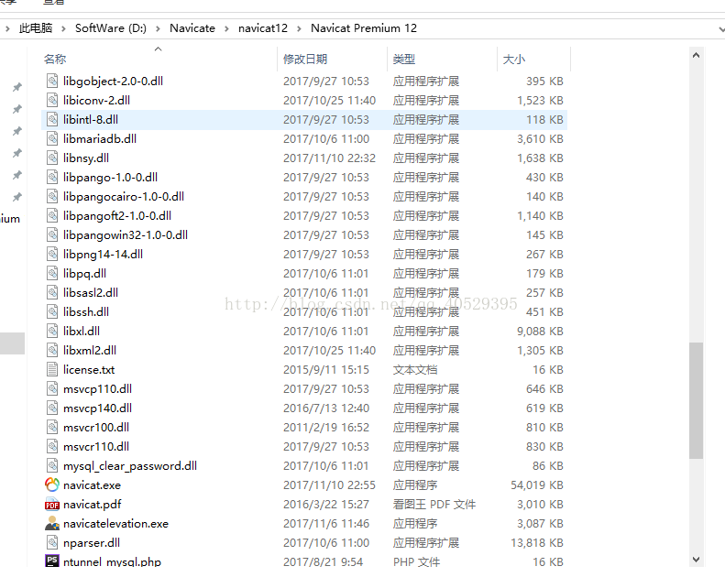
Task: Go to 此电脑 in the address bar
Action: point(36,28)
